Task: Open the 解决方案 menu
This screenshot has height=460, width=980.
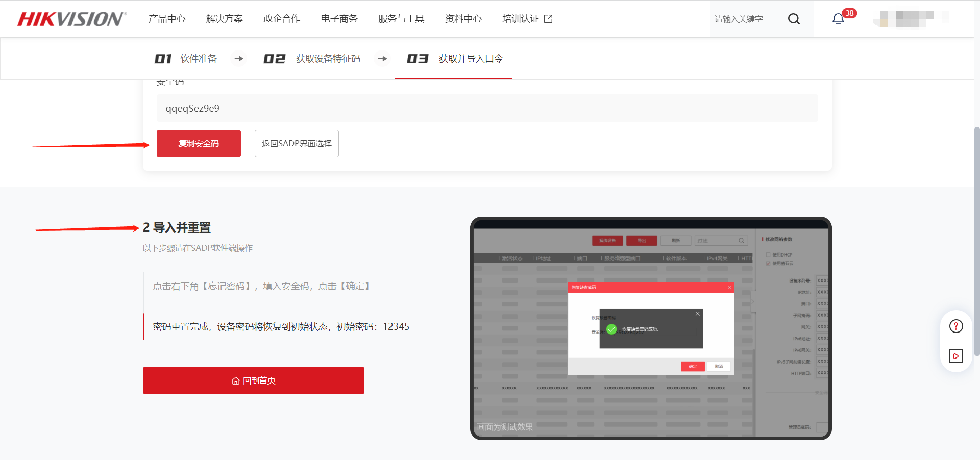Action: [x=225, y=19]
